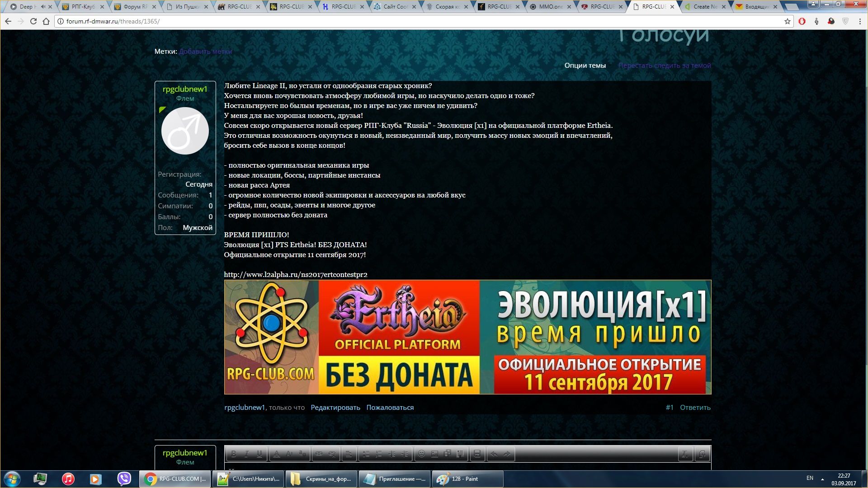The width and height of the screenshot is (868, 488).
Task: Switch editor to BB code mode
Action: click(702, 454)
